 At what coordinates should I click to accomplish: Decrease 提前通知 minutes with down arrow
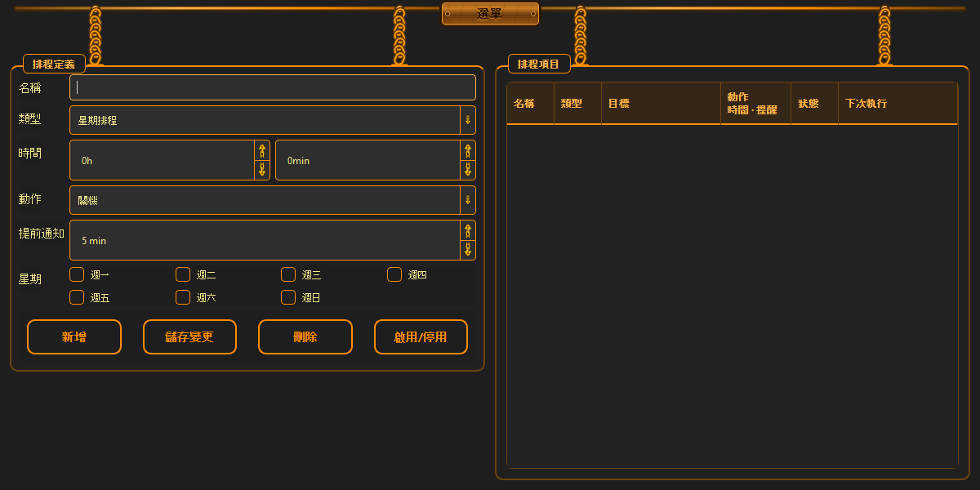468,250
